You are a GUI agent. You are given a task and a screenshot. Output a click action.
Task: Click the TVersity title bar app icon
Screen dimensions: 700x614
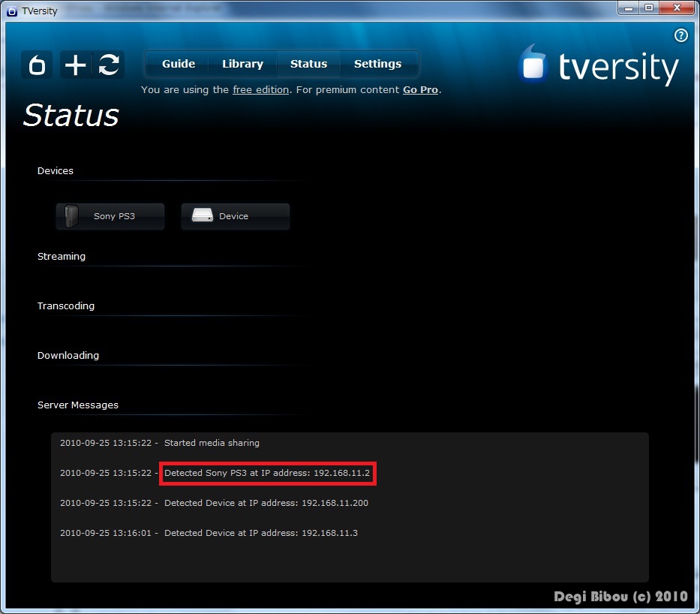[x=11, y=11]
